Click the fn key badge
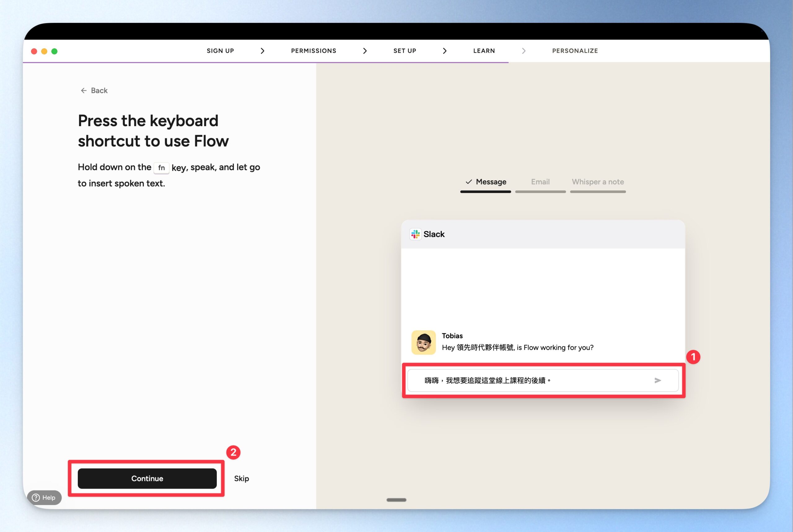Image resolution: width=793 pixels, height=532 pixels. pyautogui.click(x=161, y=168)
